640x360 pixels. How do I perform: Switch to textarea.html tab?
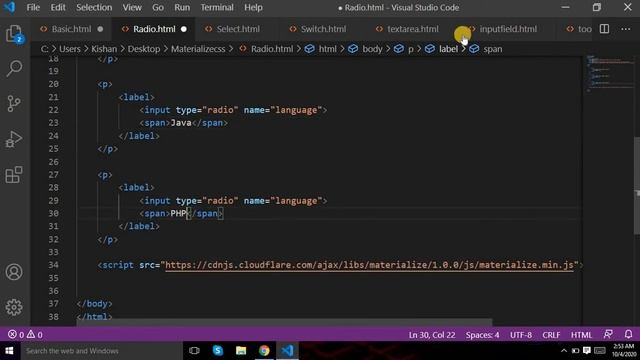coord(413,29)
